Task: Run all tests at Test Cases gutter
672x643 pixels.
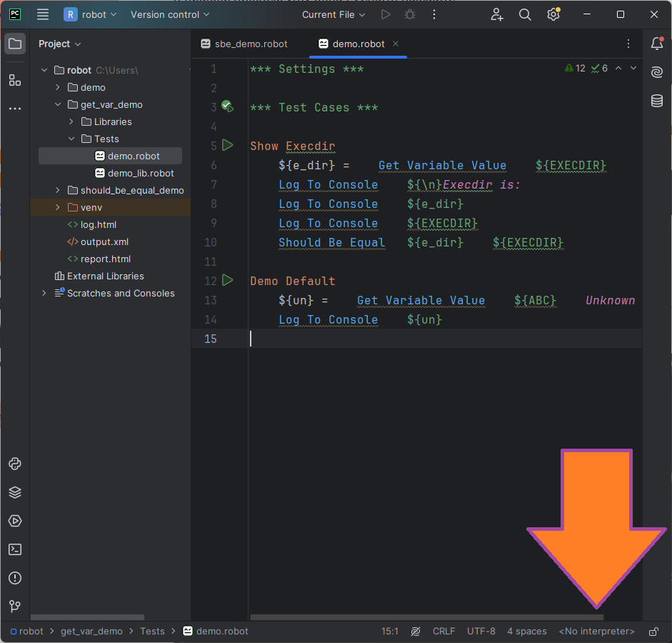Action: coord(227,106)
